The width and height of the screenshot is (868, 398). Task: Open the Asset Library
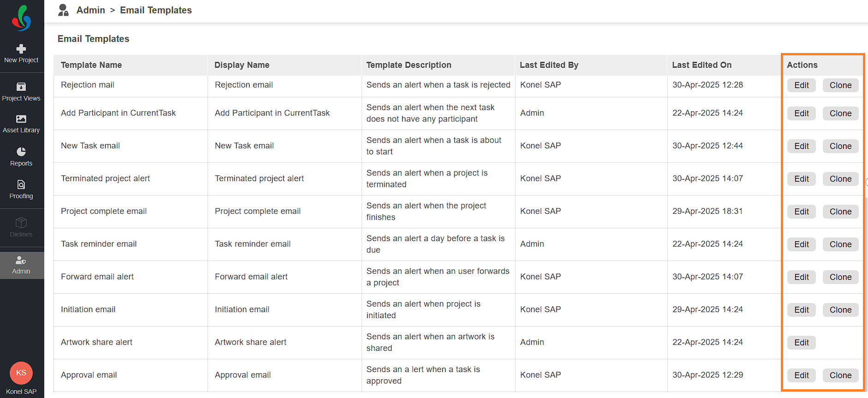pyautogui.click(x=21, y=124)
